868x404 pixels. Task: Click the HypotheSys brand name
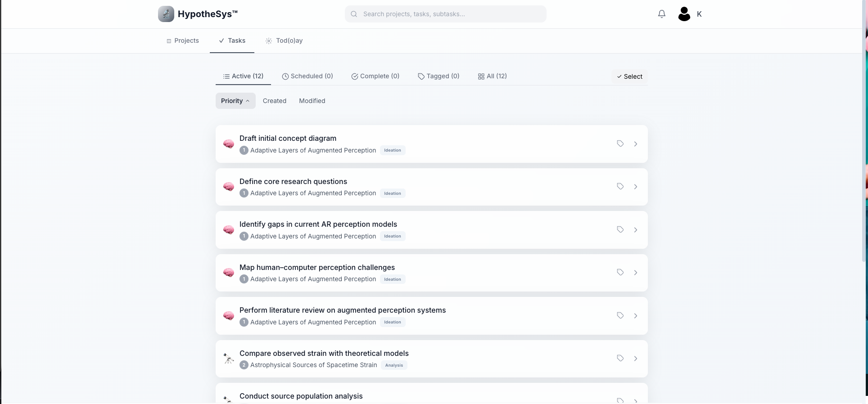(208, 14)
